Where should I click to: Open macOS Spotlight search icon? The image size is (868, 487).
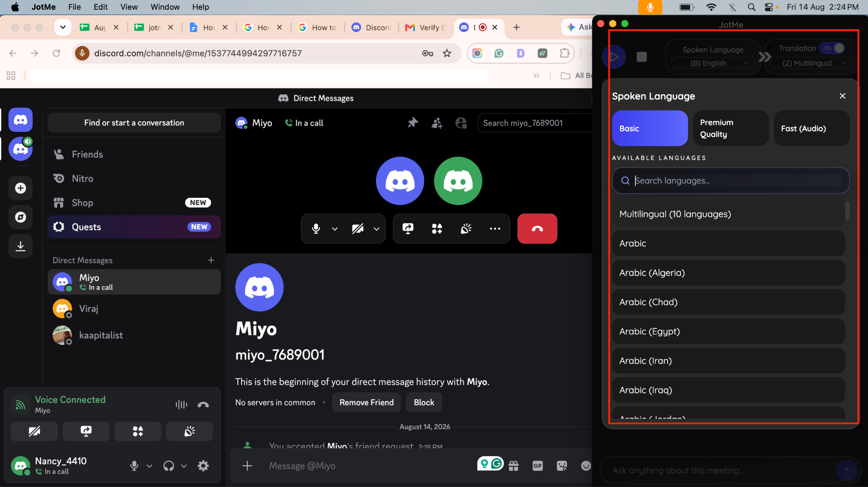[x=751, y=7]
